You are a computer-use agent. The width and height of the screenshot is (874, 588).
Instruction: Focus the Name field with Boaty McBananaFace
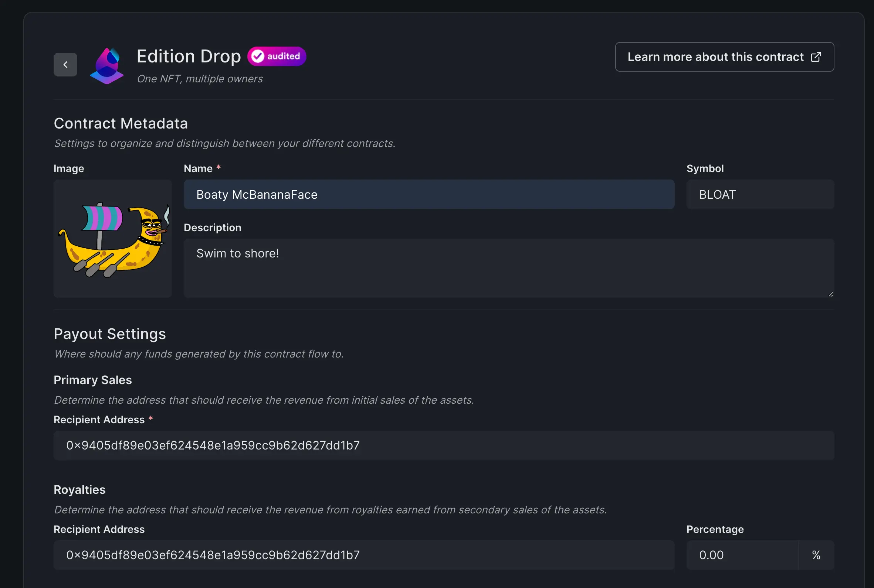[428, 194]
